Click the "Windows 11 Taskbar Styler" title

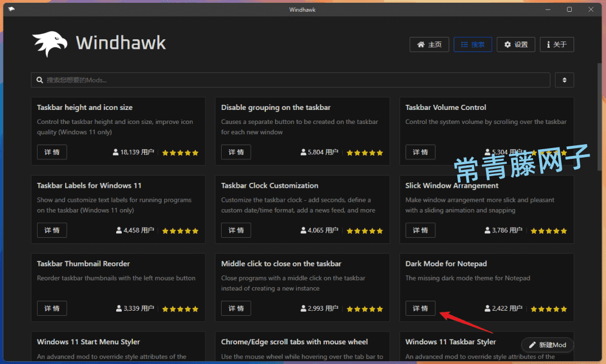451,342
